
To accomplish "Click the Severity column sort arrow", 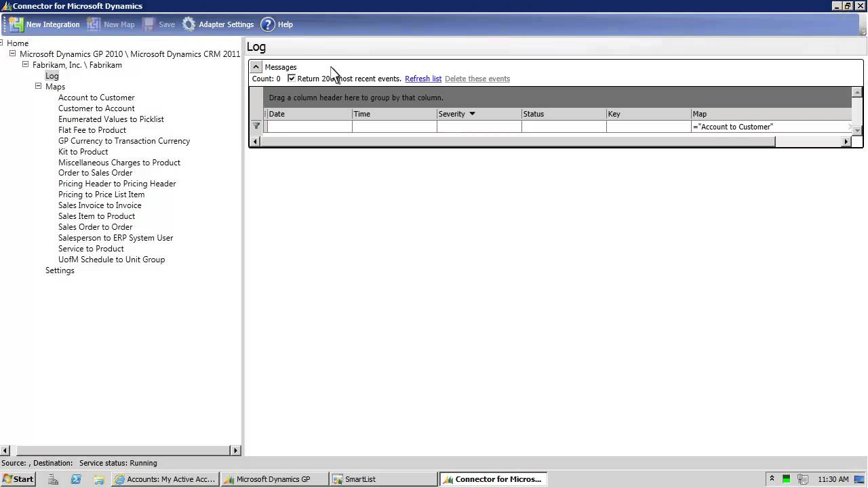I will (x=473, y=114).
